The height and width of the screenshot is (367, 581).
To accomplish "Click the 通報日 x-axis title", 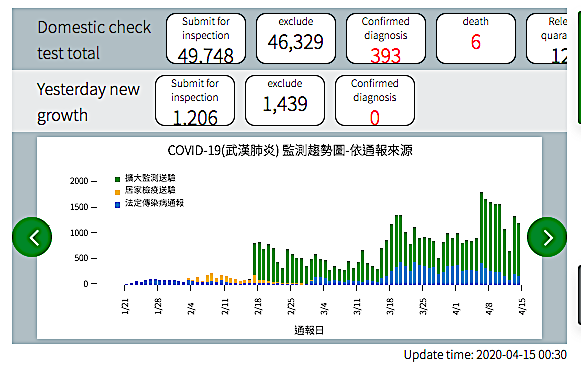I will [309, 330].
